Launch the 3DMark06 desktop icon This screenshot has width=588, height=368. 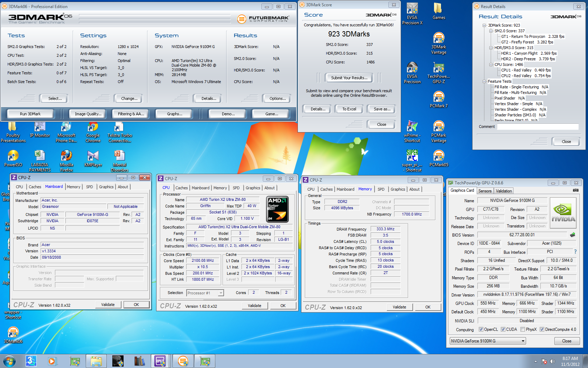13,335
